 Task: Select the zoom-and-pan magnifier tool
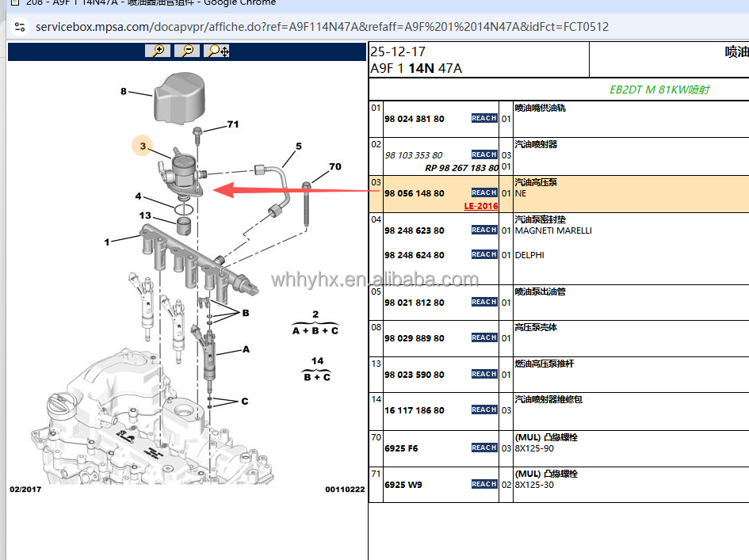point(217,51)
